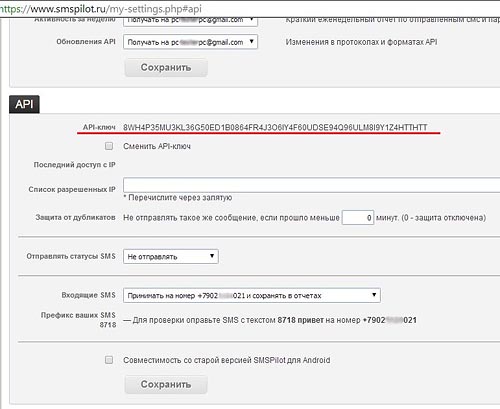Click the lower 'Сохранить' button in API section
This screenshot has height=409, width=500.
(x=166, y=384)
